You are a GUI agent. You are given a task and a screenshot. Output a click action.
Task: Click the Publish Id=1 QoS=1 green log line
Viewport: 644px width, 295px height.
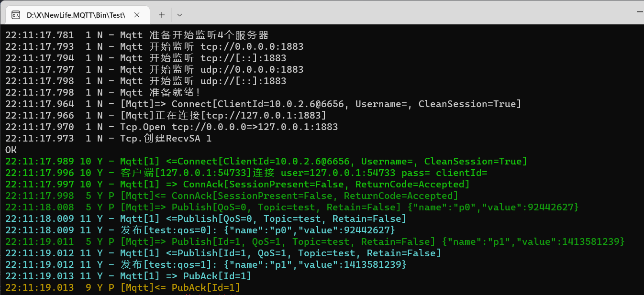point(287,241)
